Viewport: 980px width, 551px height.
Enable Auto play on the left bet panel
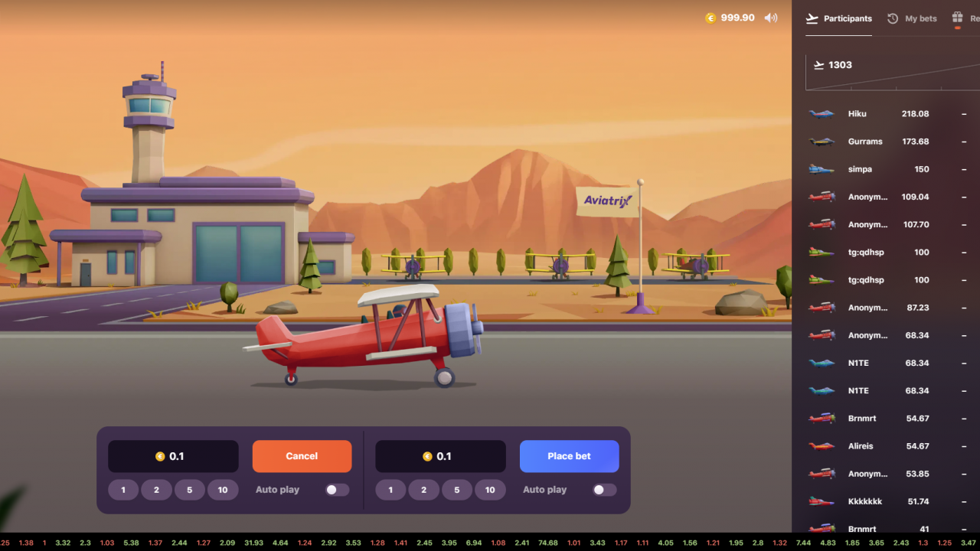[337, 490]
